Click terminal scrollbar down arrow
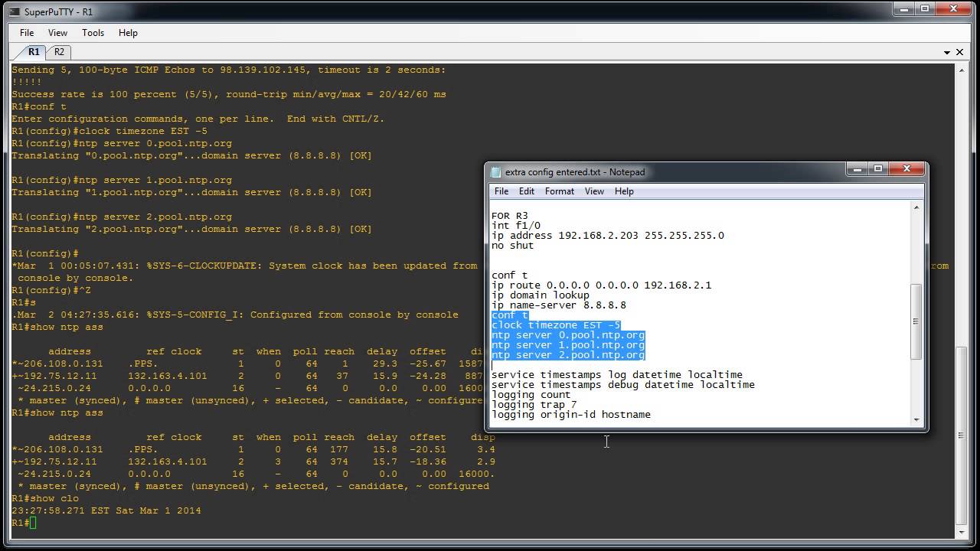 pyautogui.click(x=962, y=532)
